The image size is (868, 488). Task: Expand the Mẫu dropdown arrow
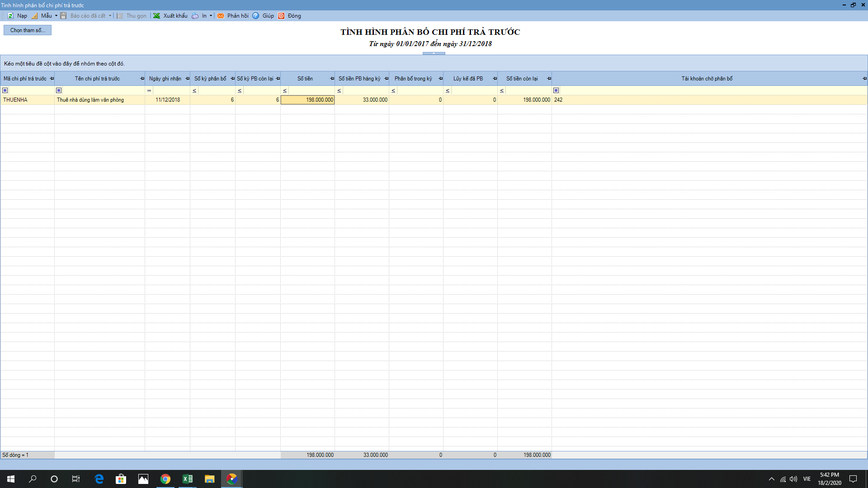[x=56, y=16]
